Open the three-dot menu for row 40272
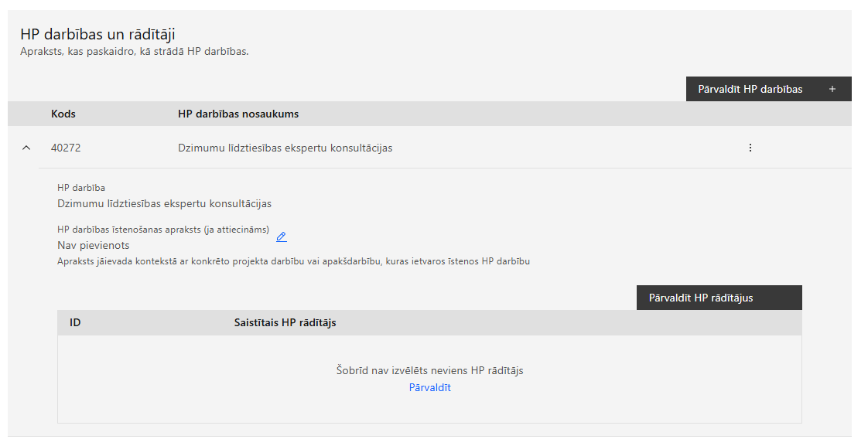 click(750, 148)
